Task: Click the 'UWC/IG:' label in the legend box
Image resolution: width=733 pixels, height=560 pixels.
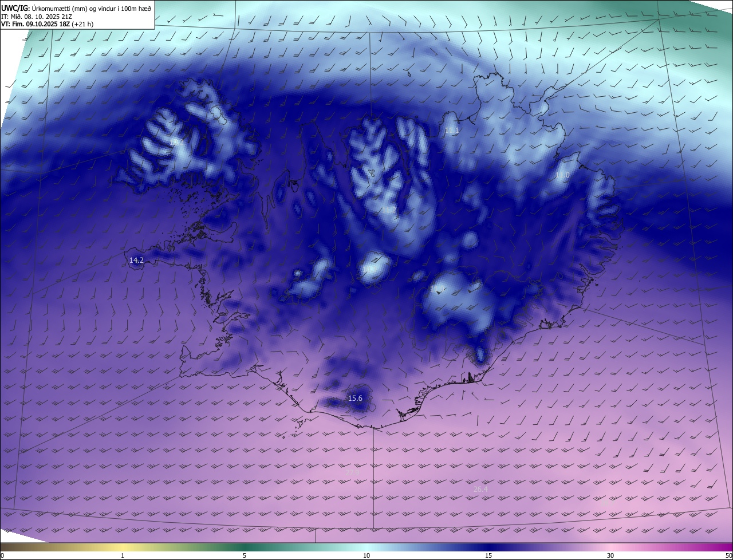Action: point(16,7)
